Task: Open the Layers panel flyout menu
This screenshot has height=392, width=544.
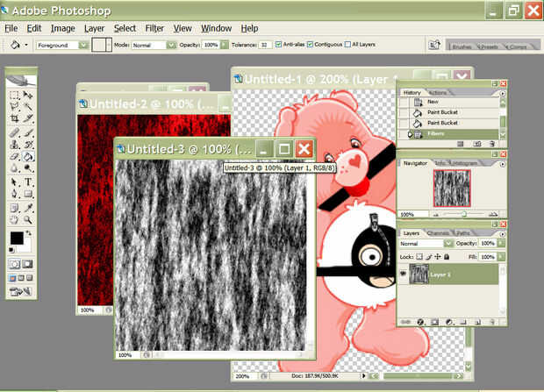Action: coord(503,234)
